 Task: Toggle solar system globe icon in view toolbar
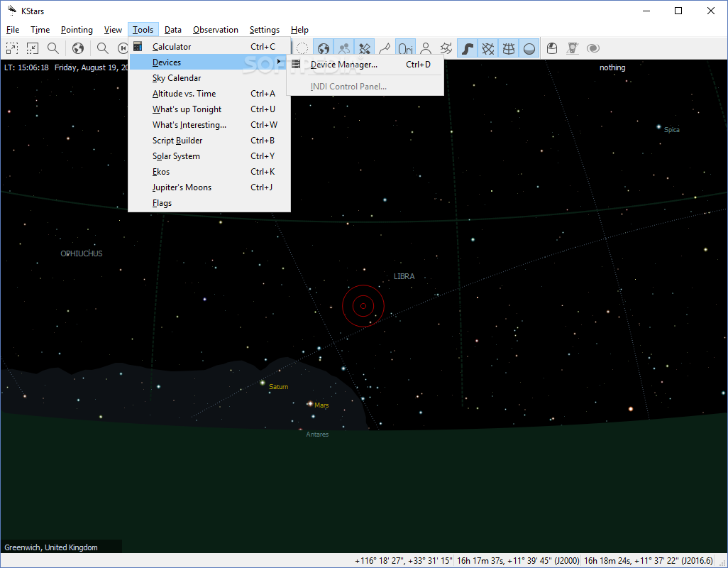pyautogui.click(x=324, y=48)
